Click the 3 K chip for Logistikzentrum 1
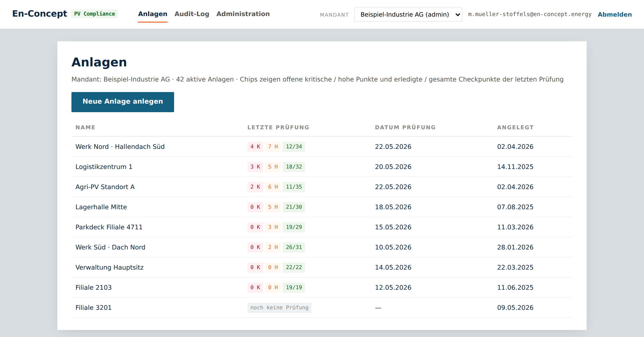Viewport: 644px width, 337px height. pyautogui.click(x=255, y=167)
